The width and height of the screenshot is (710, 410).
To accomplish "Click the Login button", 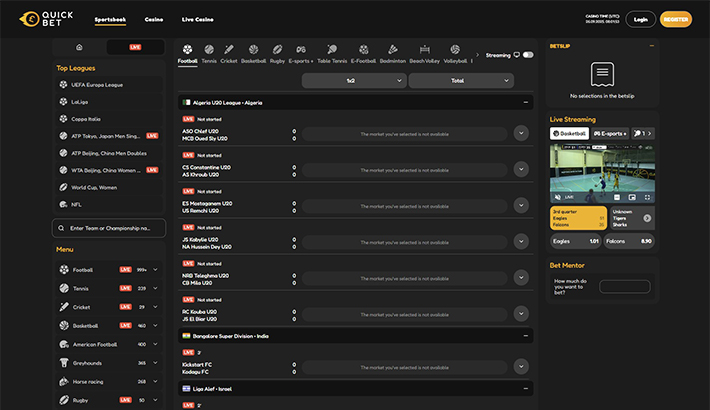I will [x=641, y=19].
